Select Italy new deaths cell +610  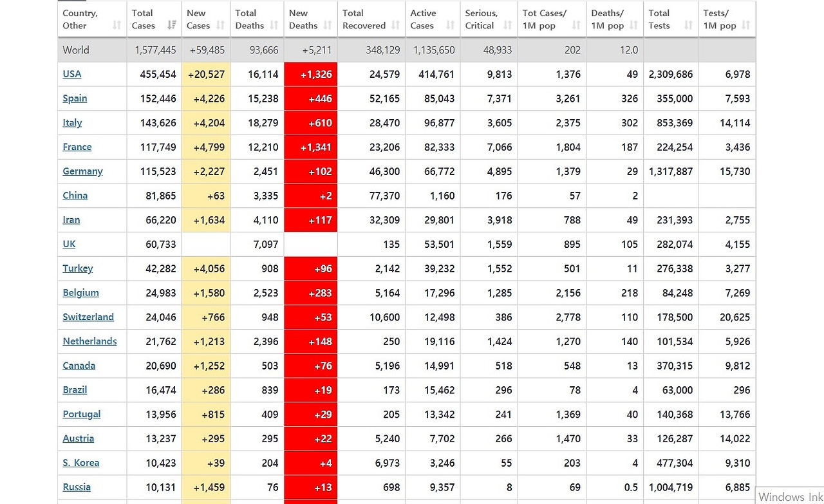click(x=310, y=122)
